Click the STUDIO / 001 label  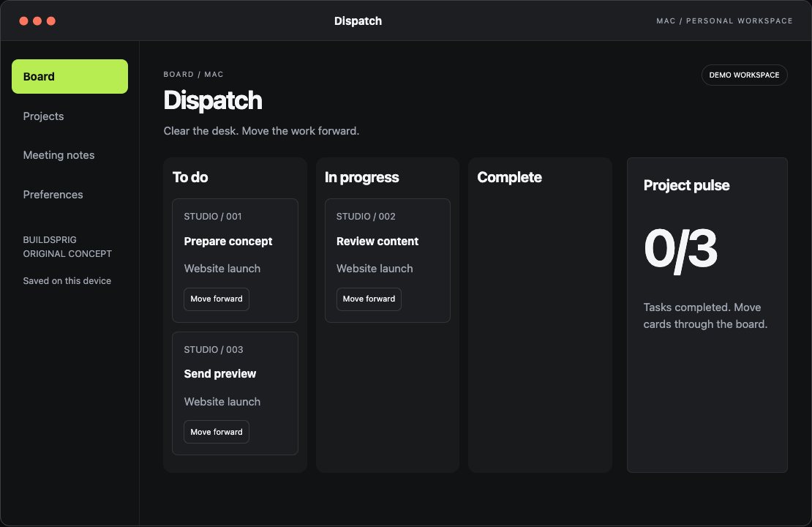point(213,217)
